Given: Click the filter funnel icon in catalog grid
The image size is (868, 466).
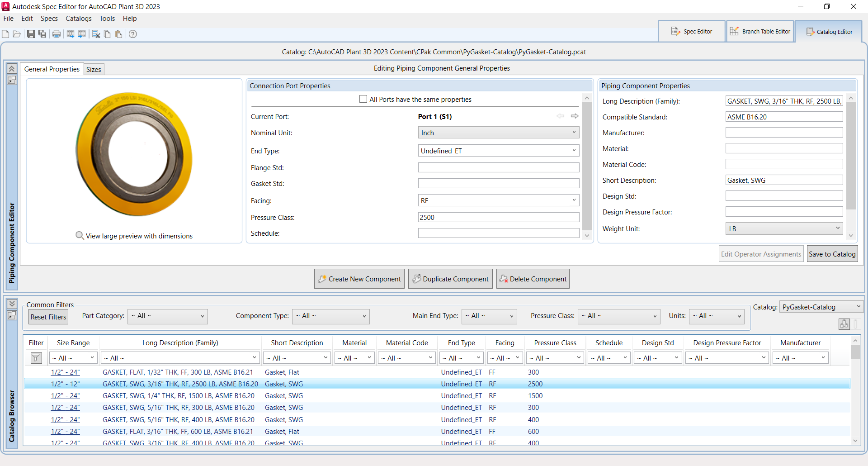Looking at the screenshot, I should 36,358.
